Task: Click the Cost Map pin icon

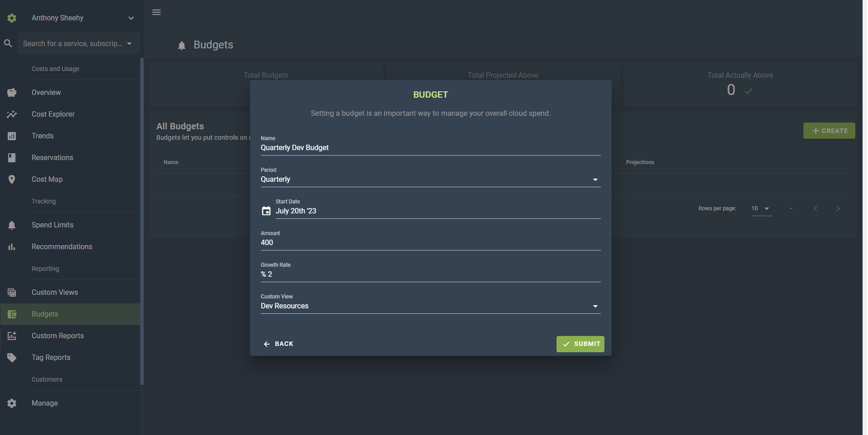Action: (12, 180)
